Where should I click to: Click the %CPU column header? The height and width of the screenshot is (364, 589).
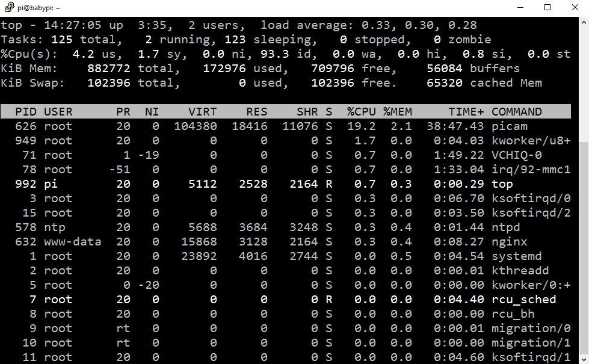(x=361, y=112)
